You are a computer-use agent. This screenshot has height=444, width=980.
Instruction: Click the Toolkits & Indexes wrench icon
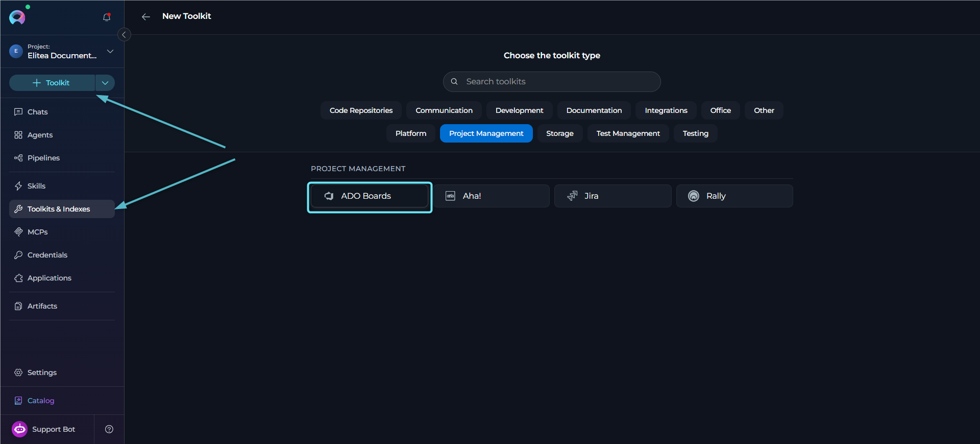click(x=18, y=209)
